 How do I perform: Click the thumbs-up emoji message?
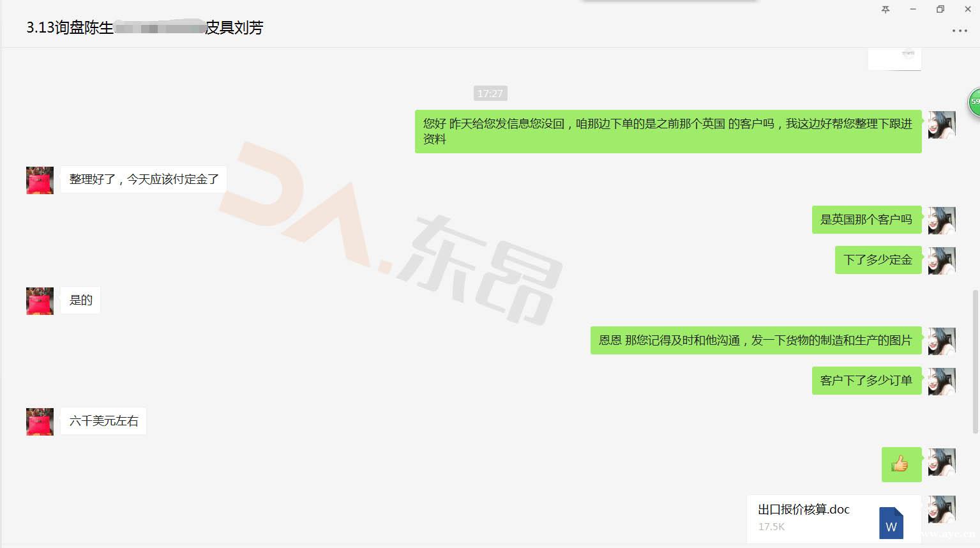point(901,464)
